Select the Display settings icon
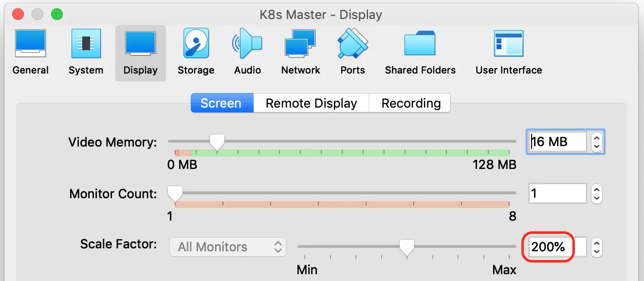This screenshot has height=281, width=644. (x=140, y=52)
